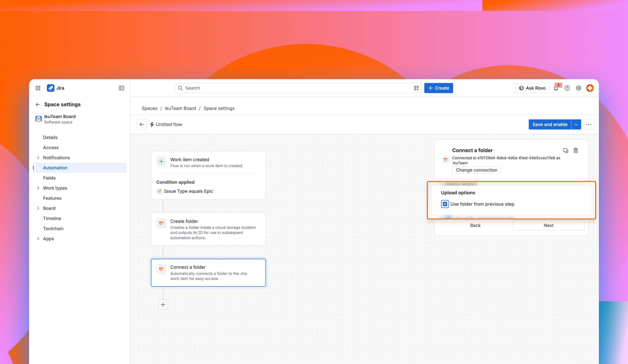The image size is (628, 364).
Task: Open the user profile avatar
Action: click(590, 88)
